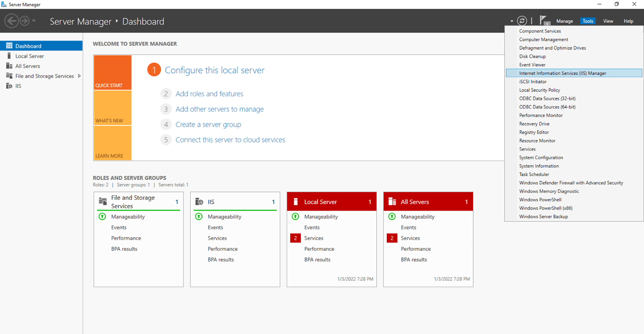Screen dimensions: 644x334
Task: Click the Local Server sidebar icon
Action: pos(9,56)
